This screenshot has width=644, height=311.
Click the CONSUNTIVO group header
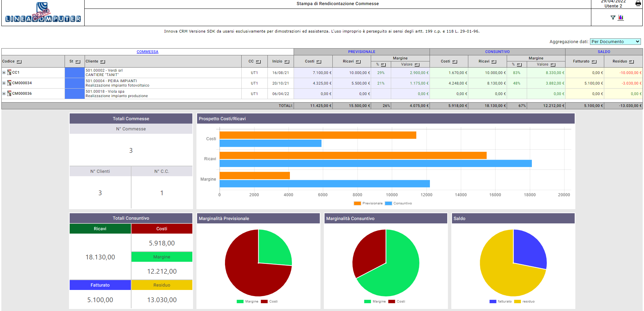pos(497,52)
